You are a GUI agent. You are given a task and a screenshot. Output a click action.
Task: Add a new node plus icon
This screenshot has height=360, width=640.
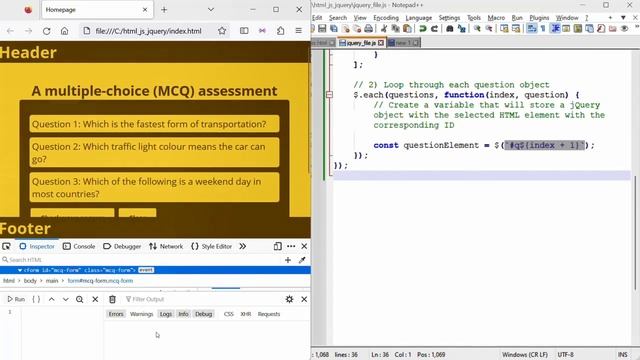tap(288, 260)
